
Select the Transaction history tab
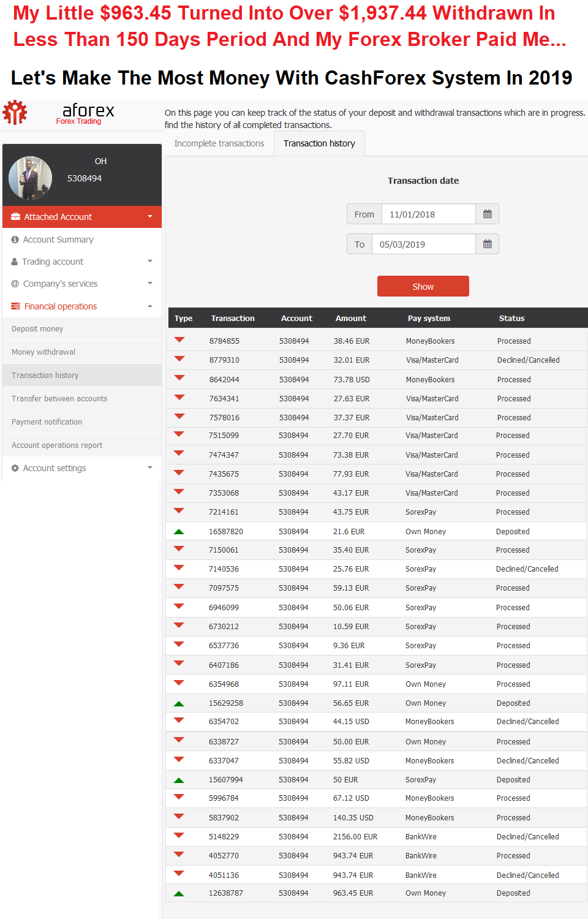coord(319,143)
